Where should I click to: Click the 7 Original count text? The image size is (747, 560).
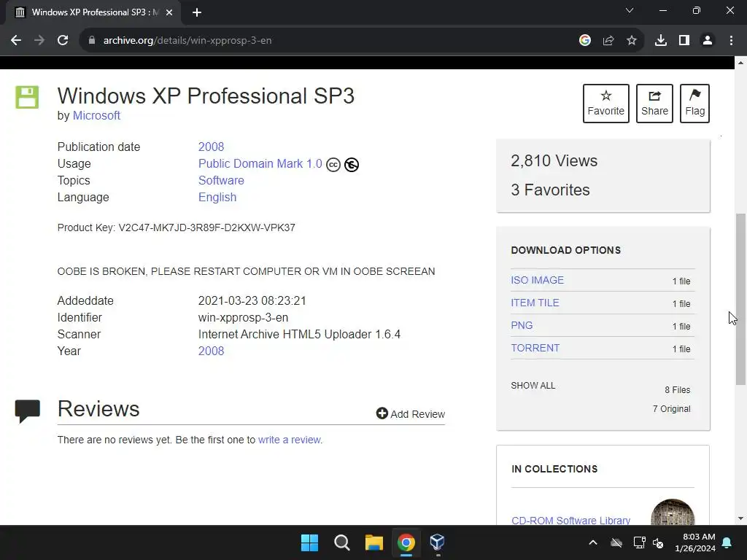(671, 409)
